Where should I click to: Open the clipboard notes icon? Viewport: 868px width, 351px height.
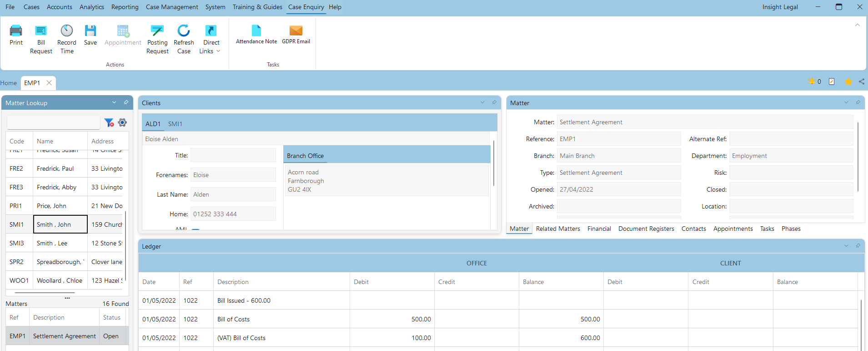coord(832,81)
